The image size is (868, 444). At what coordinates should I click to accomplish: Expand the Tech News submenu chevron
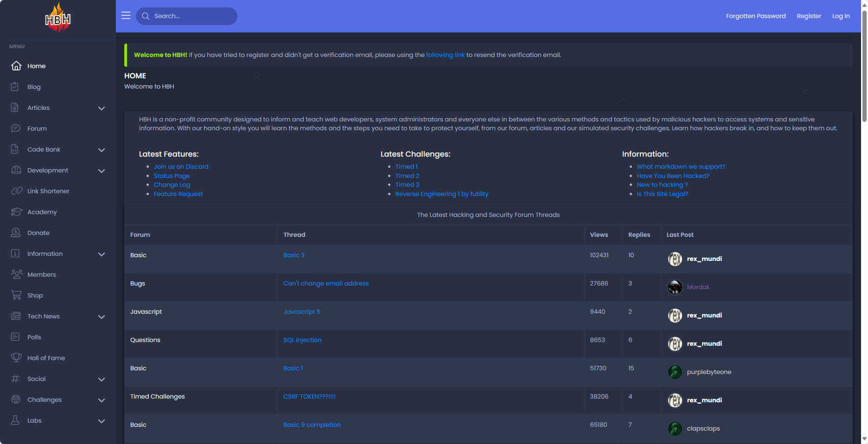pos(102,317)
